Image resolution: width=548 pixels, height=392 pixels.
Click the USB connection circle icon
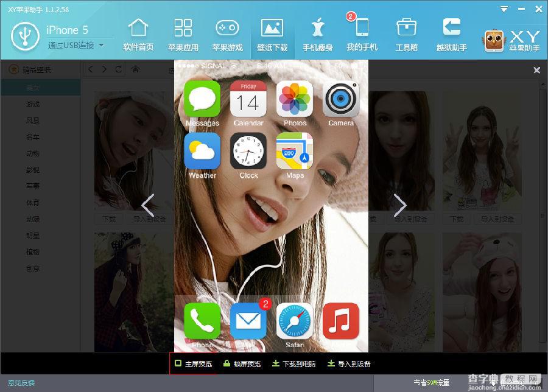(x=25, y=36)
